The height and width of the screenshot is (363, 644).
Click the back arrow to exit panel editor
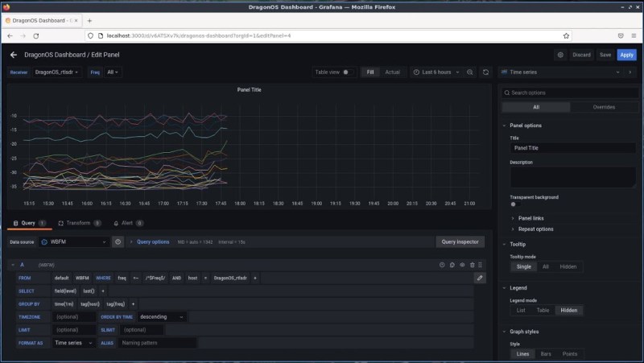(x=14, y=55)
